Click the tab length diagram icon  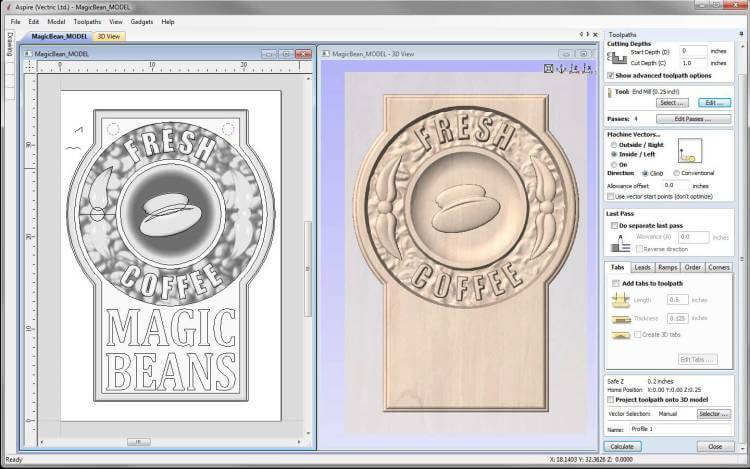click(x=620, y=300)
